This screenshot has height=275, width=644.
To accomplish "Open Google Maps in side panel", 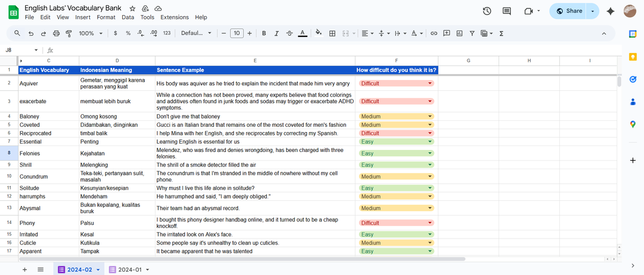I will 633,124.
